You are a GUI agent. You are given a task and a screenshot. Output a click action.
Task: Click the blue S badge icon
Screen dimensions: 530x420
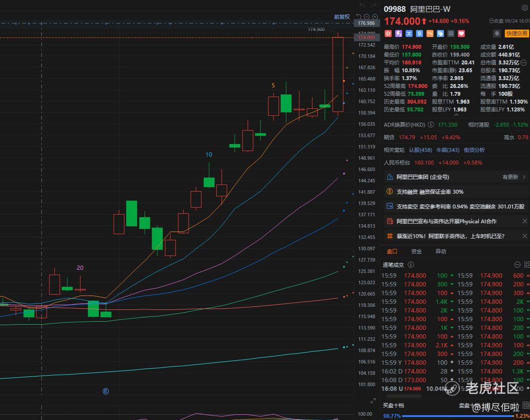click(x=419, y=34)
